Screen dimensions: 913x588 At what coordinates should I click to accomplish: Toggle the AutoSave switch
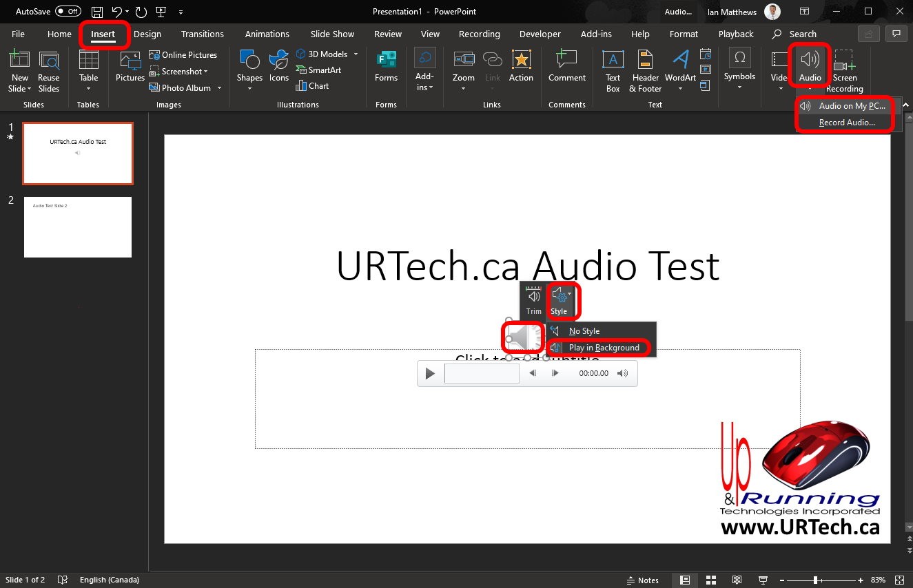(68, 11)
